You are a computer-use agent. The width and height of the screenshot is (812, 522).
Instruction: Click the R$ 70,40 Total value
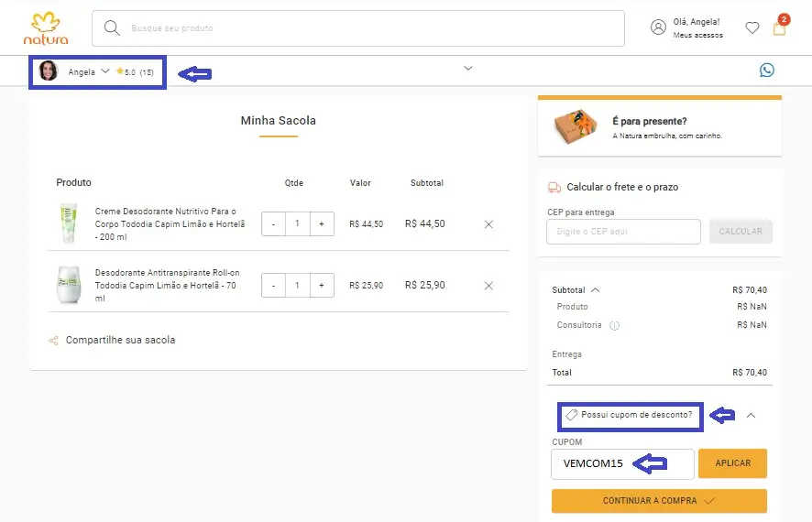[x=750, y=373]
